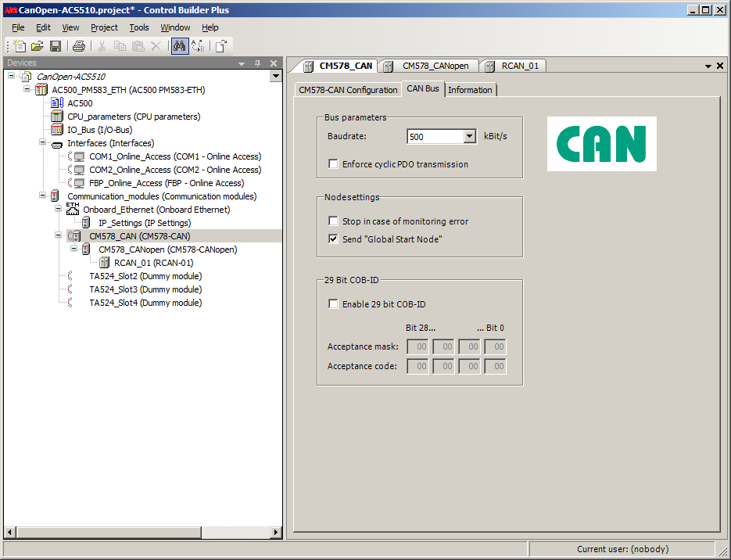Image resolution: width=731 pixels, height=560 pixels.
Task: Switch to the CM578-CAN Configuration tab
Action: tap(348, 90)
